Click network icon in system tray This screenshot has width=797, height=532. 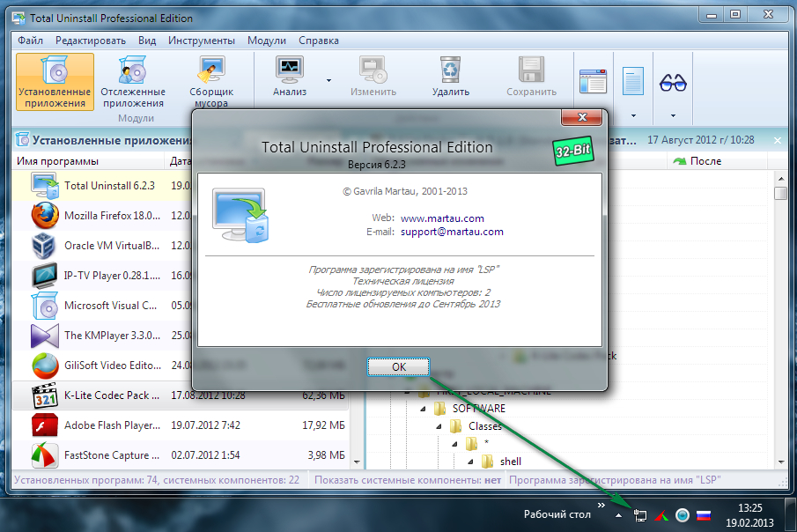tap(640, 515)
